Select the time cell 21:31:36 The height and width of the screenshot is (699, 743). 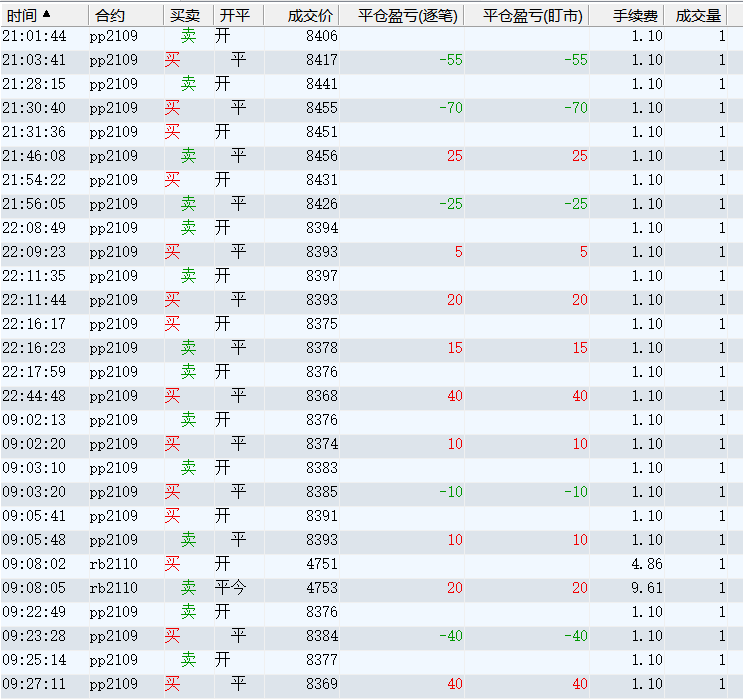[34, 132]
